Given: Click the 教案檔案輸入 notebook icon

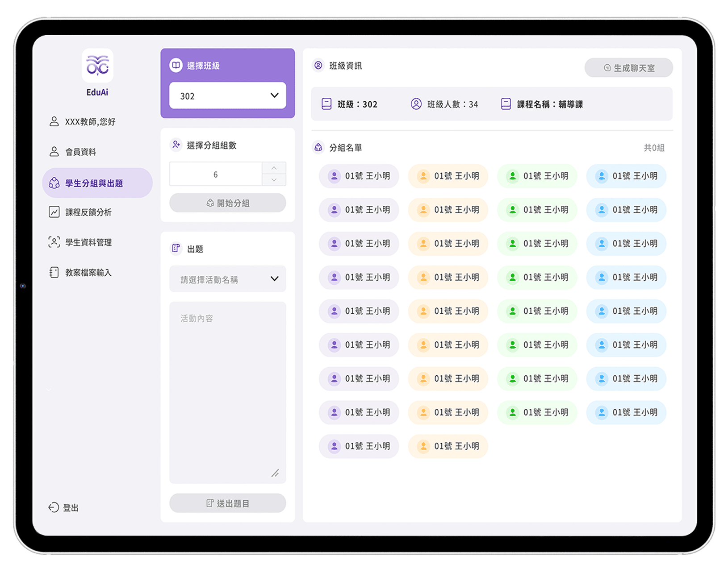Looking at the screenshot, I should pyautogui.click(x=54, y=272).
